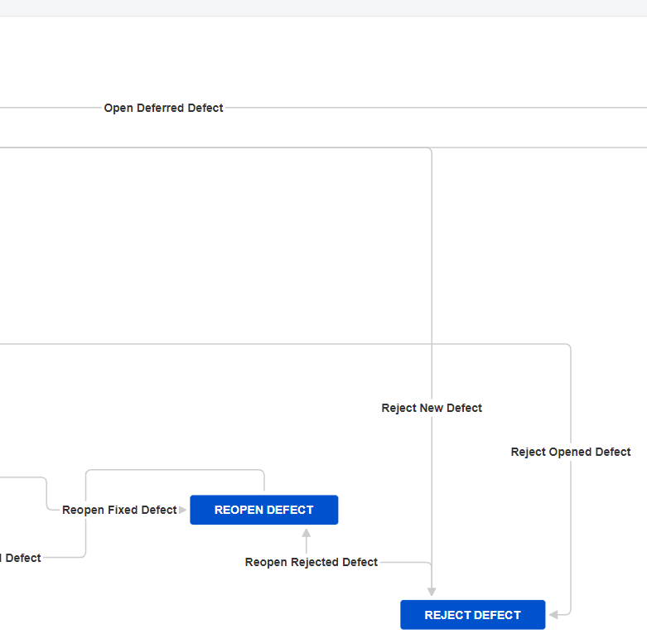Click the line right of Reopen Rejected Defect label

406,562
